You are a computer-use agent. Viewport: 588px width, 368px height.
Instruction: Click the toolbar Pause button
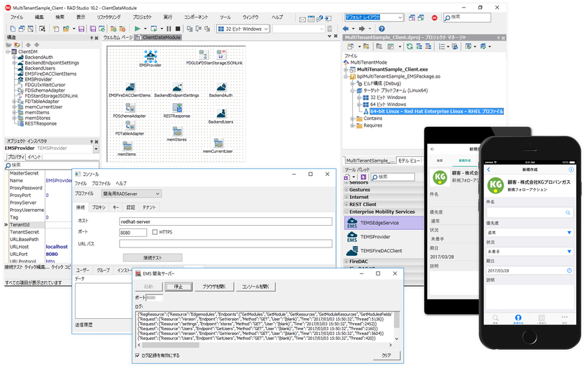pyautogui.click(x=169, y=29)
